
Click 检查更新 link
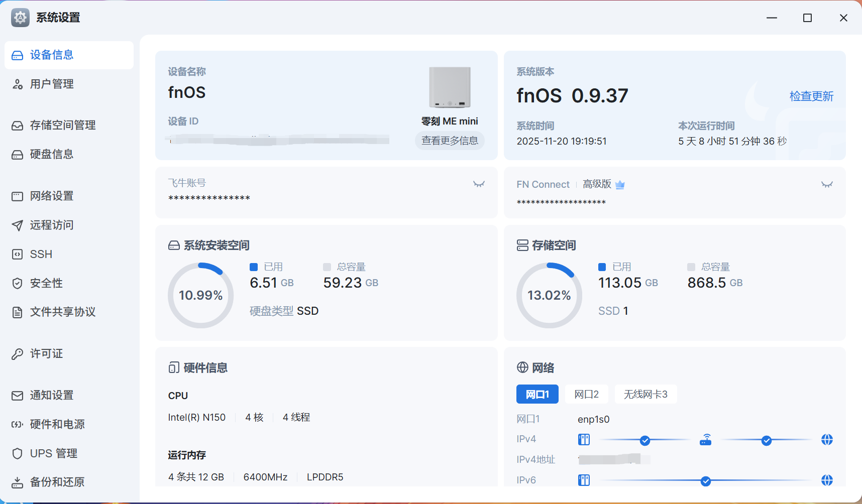click(x=811, y=96)
